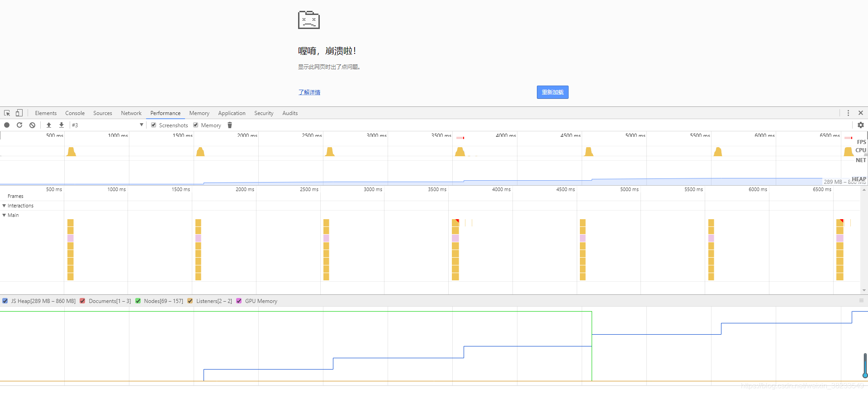Uncheck the Screenshots checkbox
Screen dimensions: 868x394
coord(154,125)
